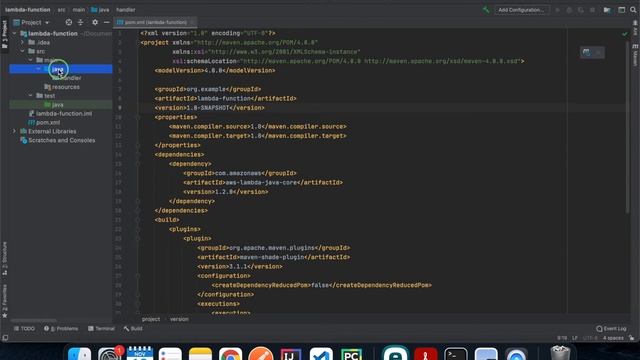Click the layout window icon beside search
This screenshot has width=640, height=360.
(621, 10)
